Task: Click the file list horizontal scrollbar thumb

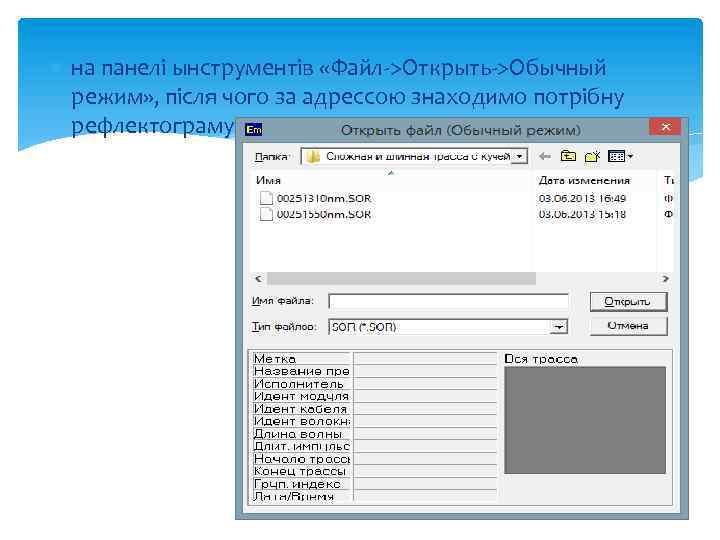Action: [401, 278]
